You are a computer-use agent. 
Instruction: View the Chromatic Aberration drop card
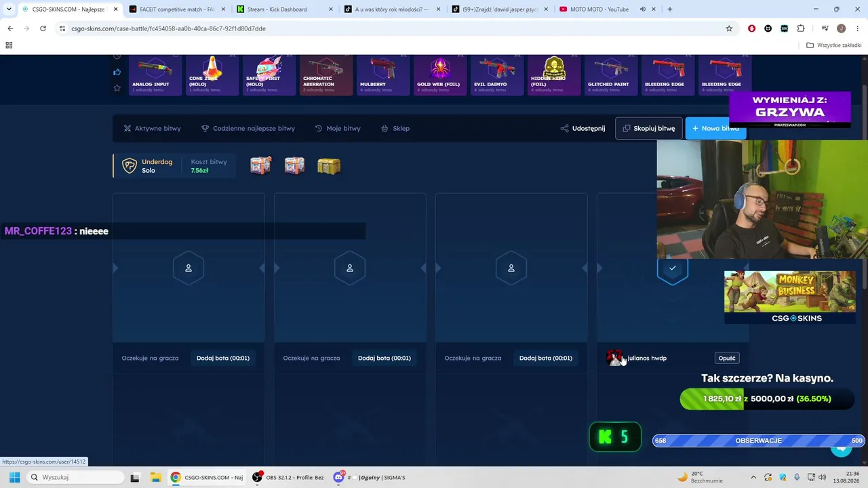click(x=325, y=75)
